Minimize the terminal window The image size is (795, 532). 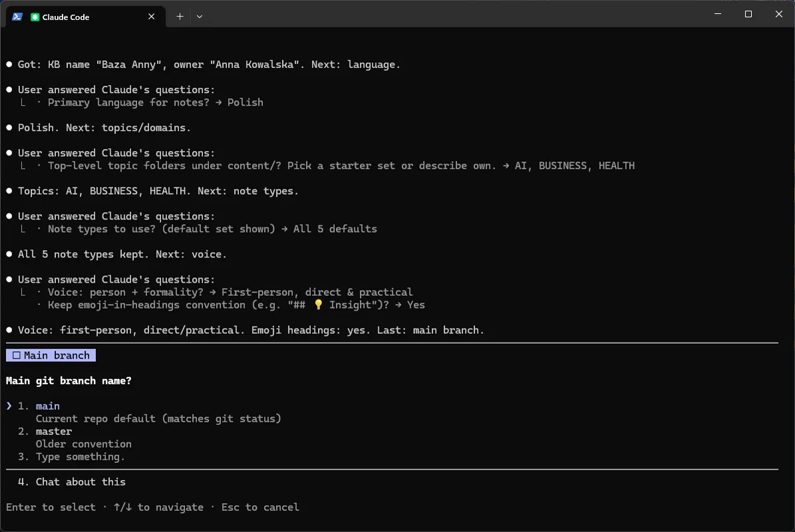pyautogui.click(x=717, y=14)
